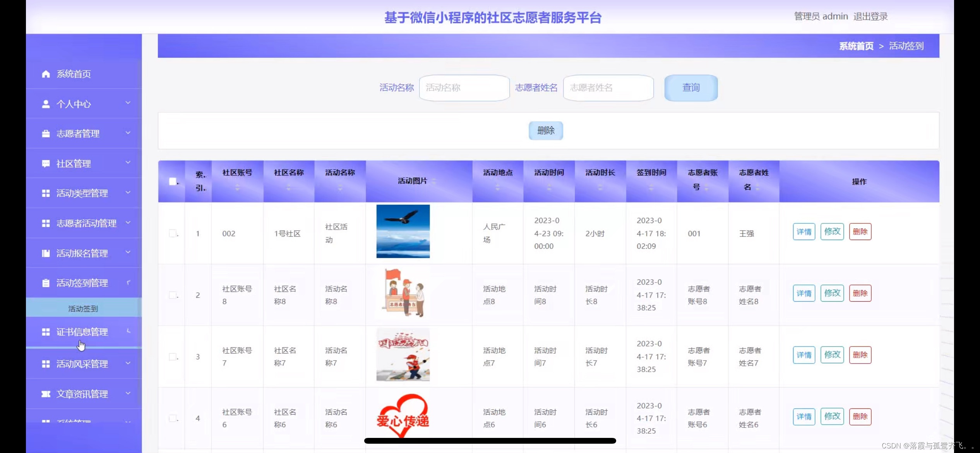Click 系统首页 in the breadcrumb
This screenshot has height=453, width=980.
(856, 46)
